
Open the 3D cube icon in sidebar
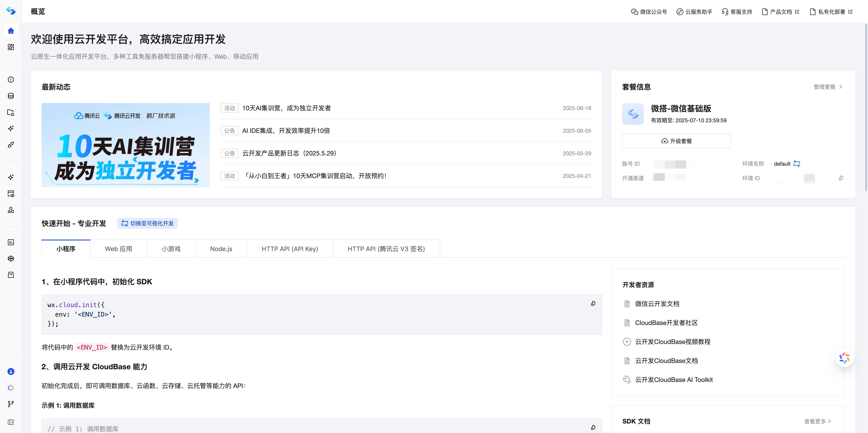coord(11,259)
